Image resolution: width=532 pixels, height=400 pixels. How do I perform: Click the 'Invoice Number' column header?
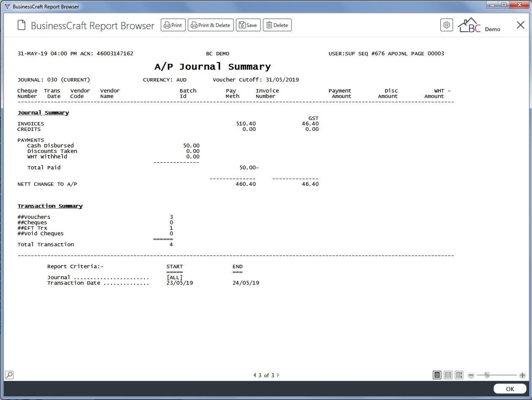pyautogui.click(x=267, y=93)
